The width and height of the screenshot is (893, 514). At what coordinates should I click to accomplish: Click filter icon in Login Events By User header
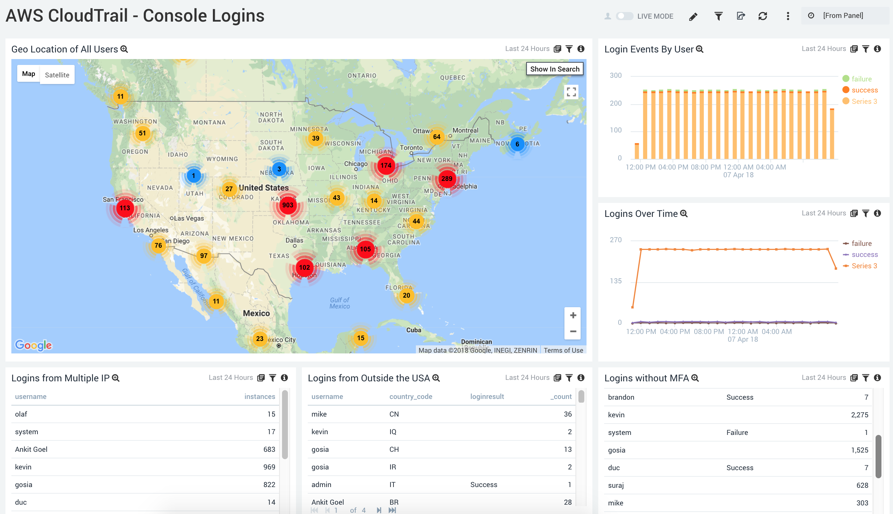[x=866, y=49]
